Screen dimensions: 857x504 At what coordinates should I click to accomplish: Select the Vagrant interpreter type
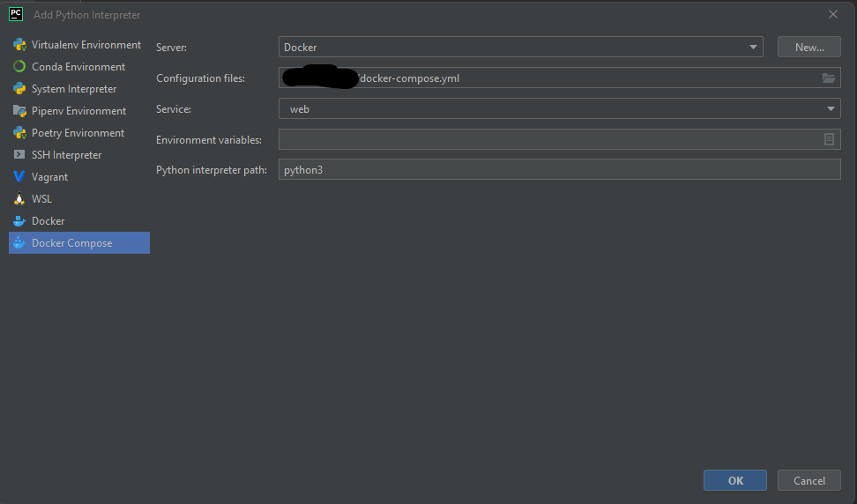(79, 177)
